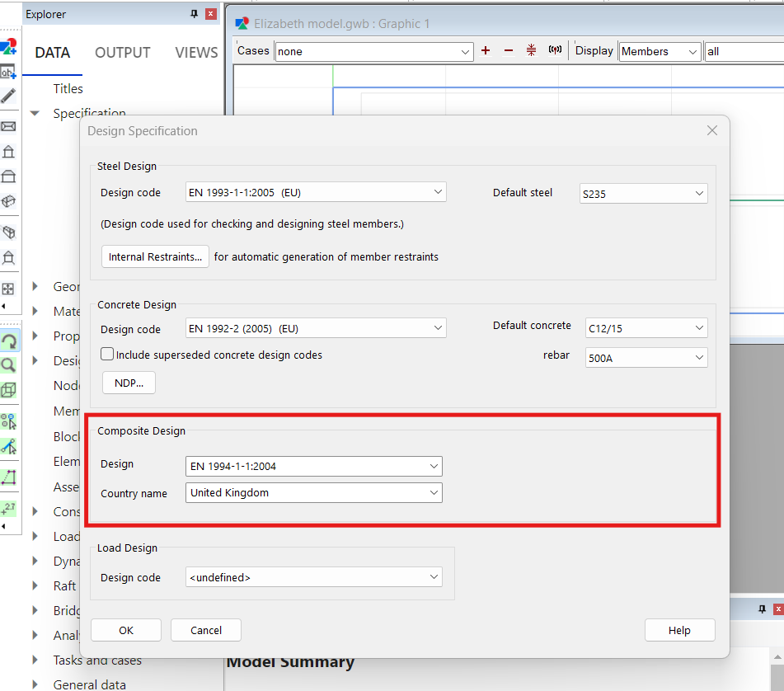This screenshot has width=784, height=691.
Task: Click the collapse cases icon beside the minus
Action: point(531,50)
